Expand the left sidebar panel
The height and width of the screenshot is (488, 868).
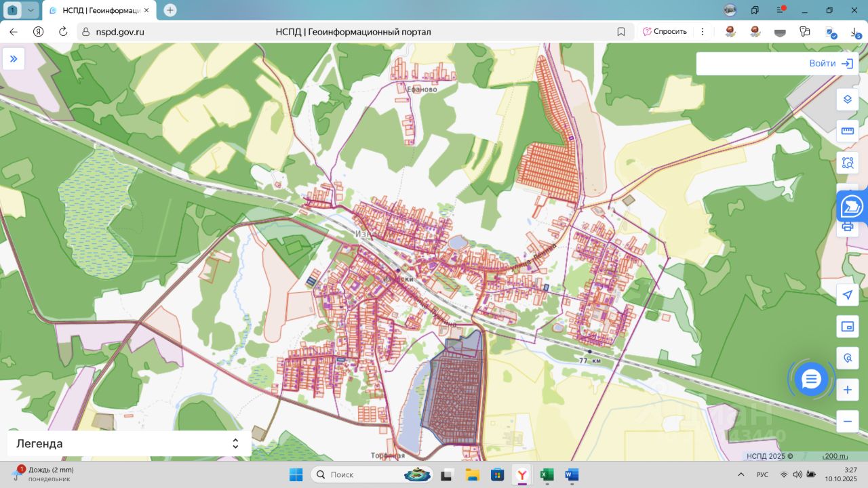tap(14, 59)
